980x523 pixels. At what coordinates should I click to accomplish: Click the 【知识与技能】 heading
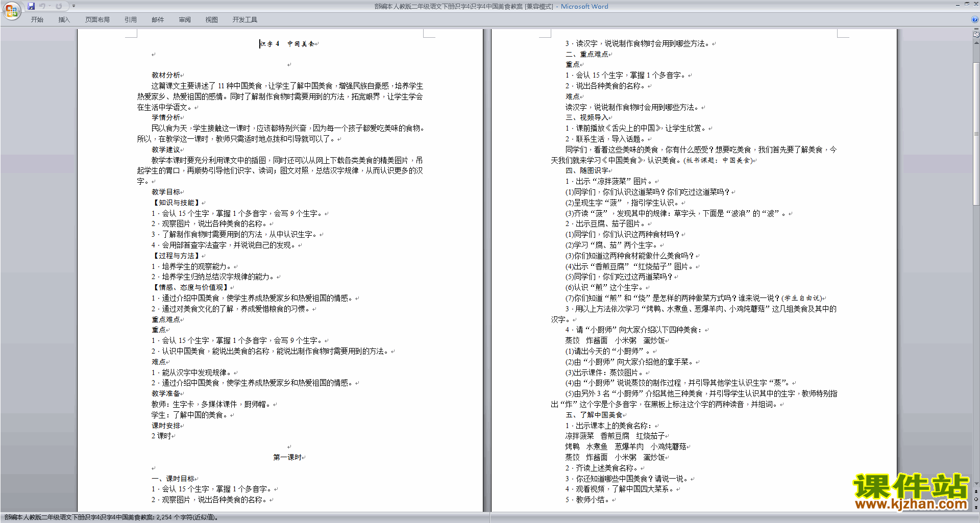pos(176,203)
